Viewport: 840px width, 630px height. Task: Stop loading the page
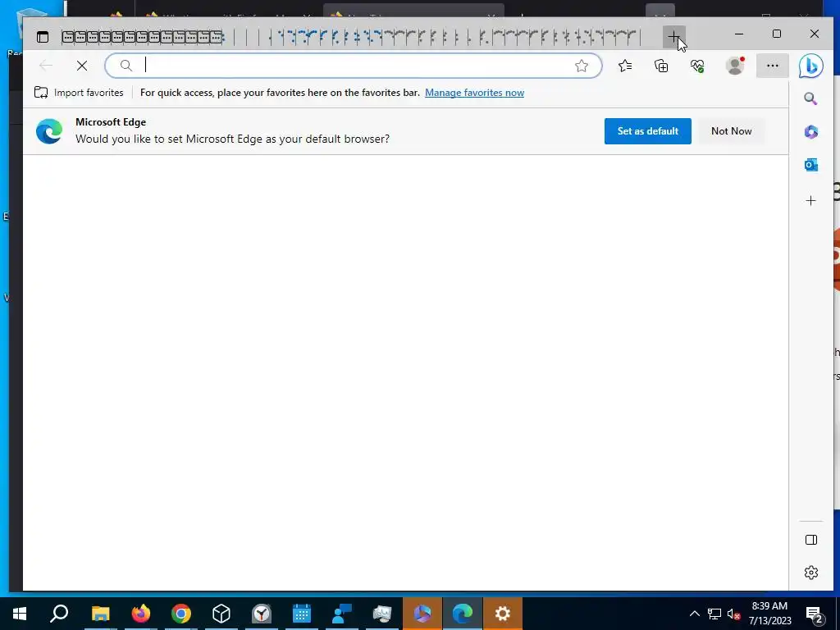pos(82,66)
